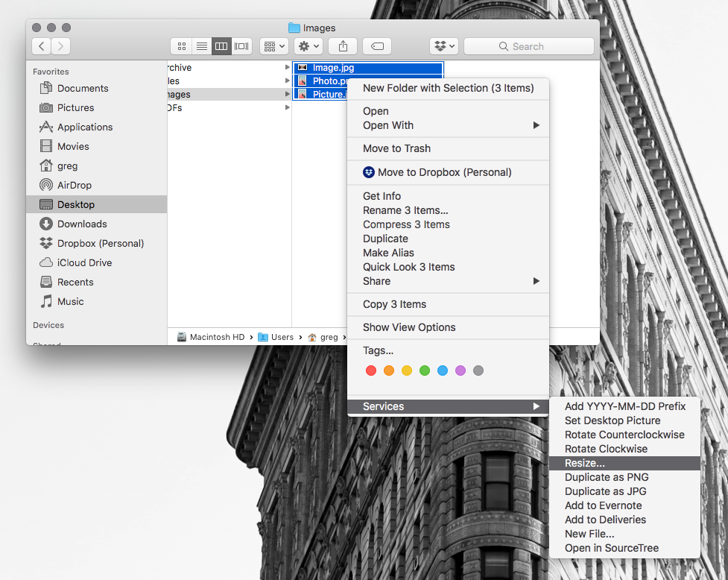
Task: Open Movies in the sidebar
Action: (x=97, y=146)
